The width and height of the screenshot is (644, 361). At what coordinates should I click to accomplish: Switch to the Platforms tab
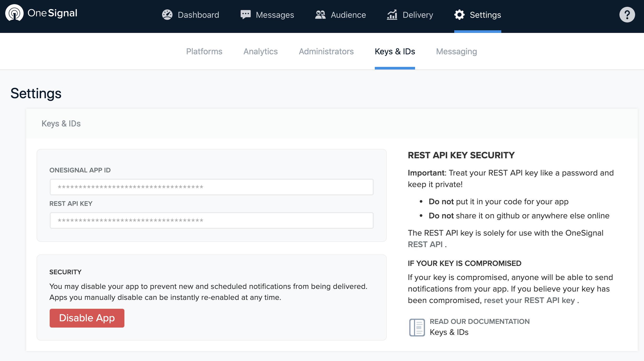[x=204, y=51]
